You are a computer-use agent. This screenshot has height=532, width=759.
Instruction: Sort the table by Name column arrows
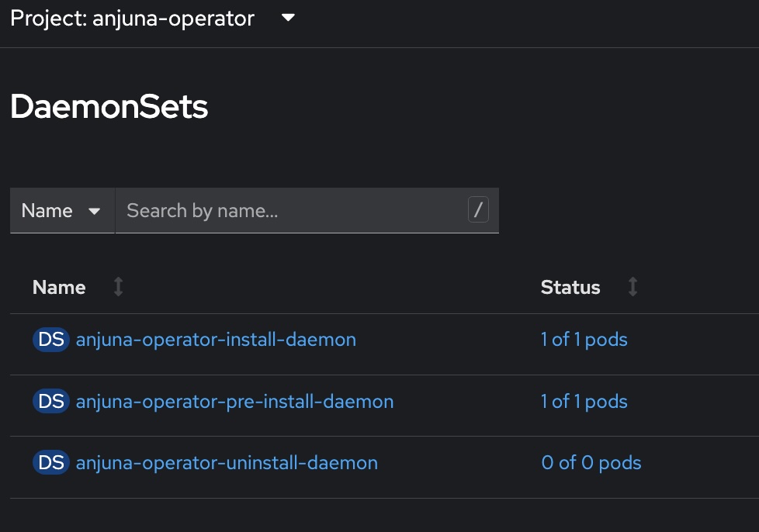117,287
